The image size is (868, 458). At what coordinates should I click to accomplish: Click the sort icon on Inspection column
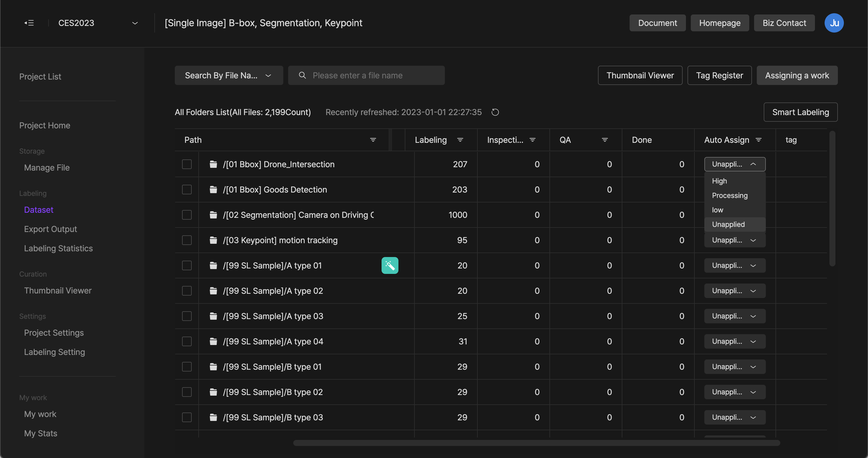tap(532, 140)
